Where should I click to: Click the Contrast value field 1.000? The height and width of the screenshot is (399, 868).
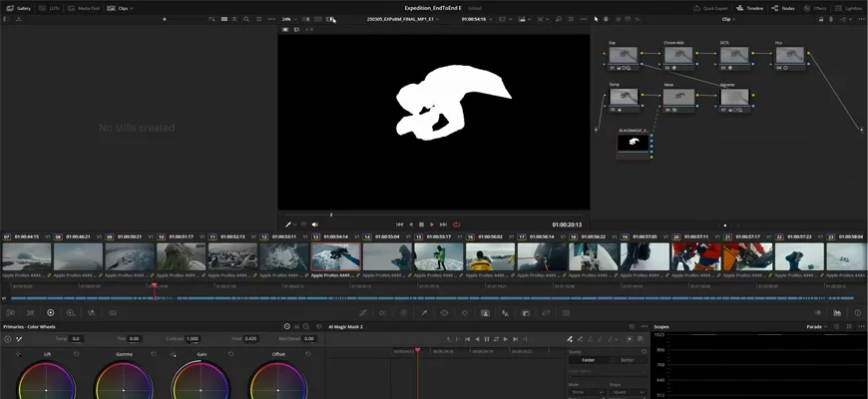193,339
